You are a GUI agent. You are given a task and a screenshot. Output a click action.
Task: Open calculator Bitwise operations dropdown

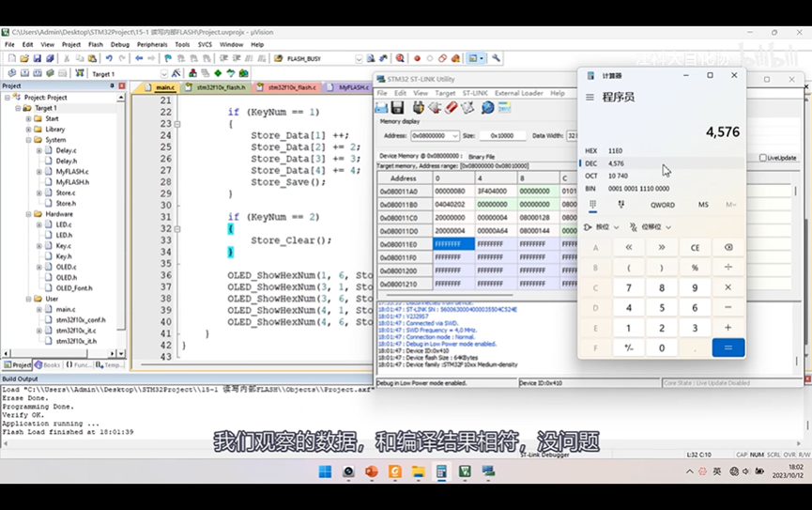point(601,227)
